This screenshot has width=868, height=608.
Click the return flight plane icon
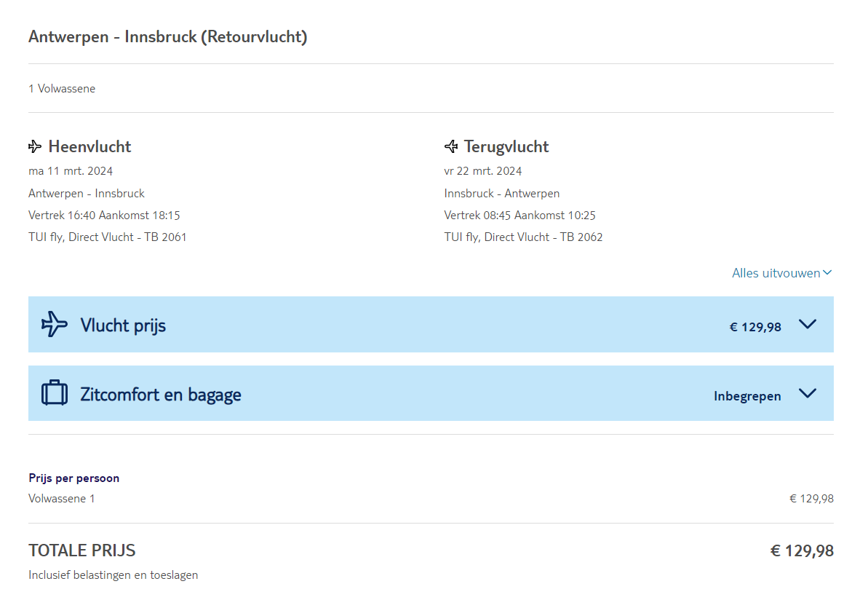tap(451, 147)
